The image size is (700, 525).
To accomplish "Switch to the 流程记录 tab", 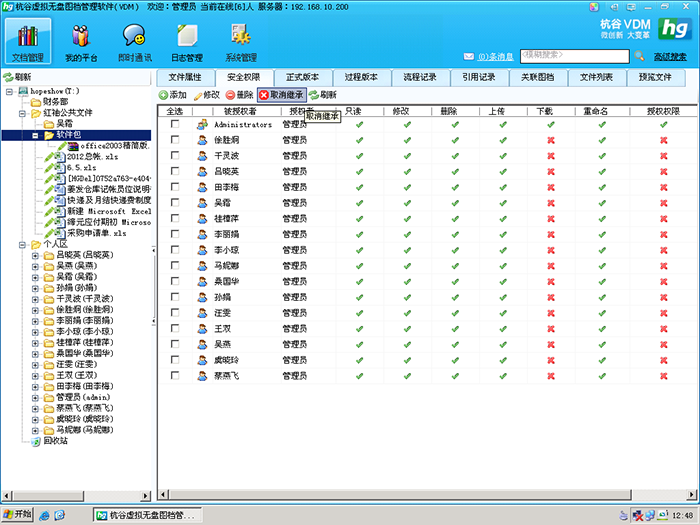I will [x=420, y=77].
